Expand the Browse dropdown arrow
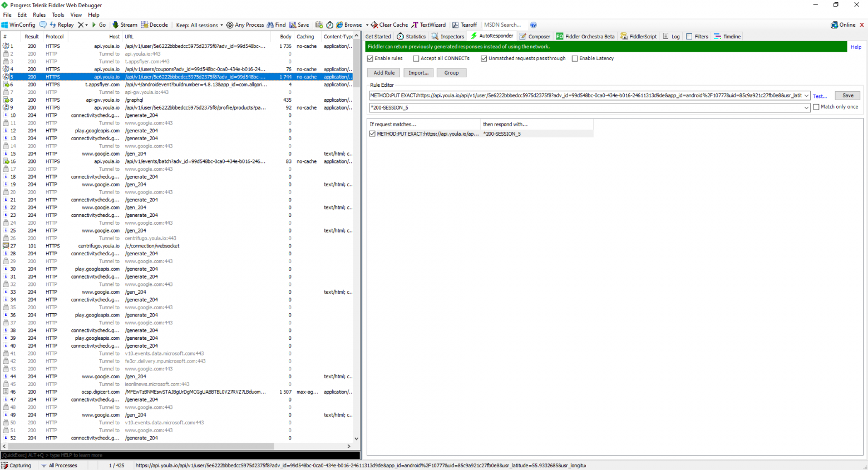868x470 pixels. click(367, 25)
